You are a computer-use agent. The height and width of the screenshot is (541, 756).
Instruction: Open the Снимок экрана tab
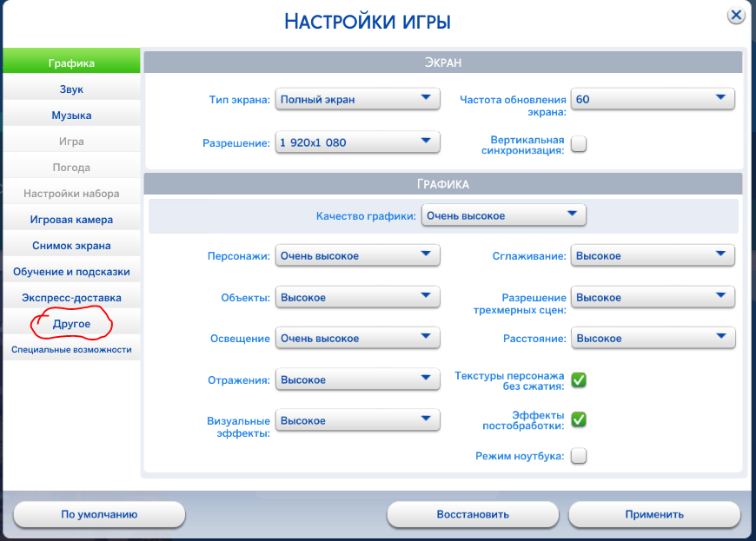click(71, 244)
